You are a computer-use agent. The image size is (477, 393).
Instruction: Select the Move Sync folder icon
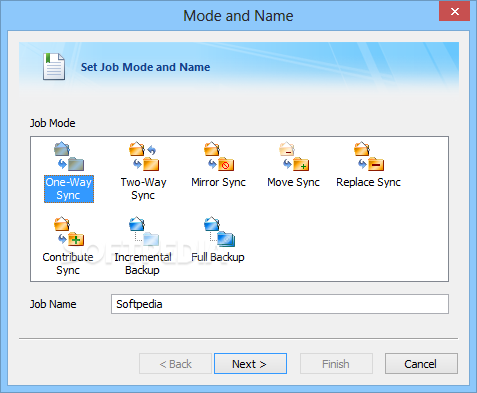pos(294,156)
